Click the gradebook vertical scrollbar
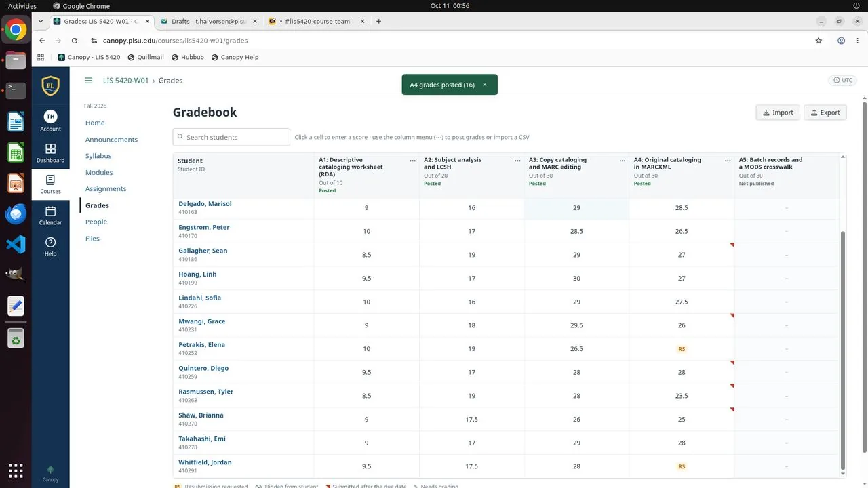Screen dimensions: 868x488 [x=843, y=350]
